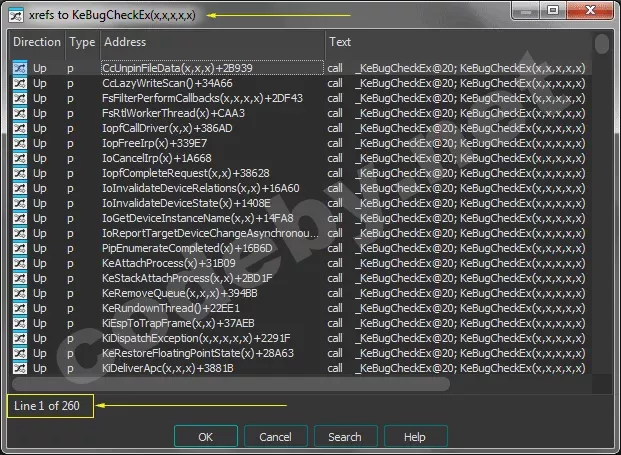Select address IoInvalidateDeviceState(x)+1408E

click(186, 203)
